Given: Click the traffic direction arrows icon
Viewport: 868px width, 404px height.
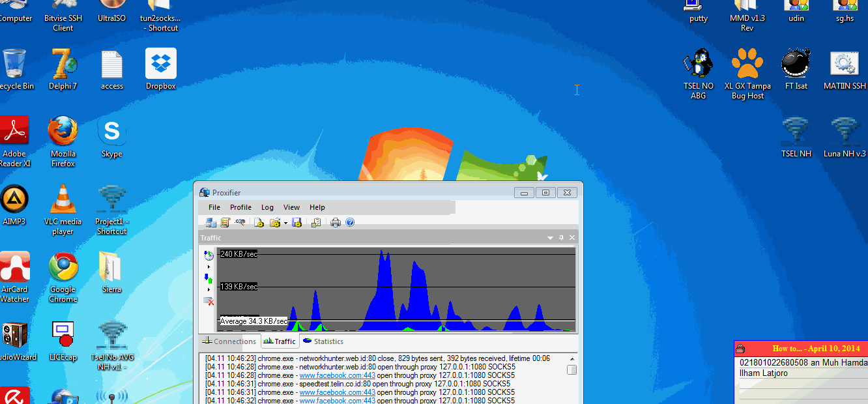Looking at the screenshot, I should (209, 278).
